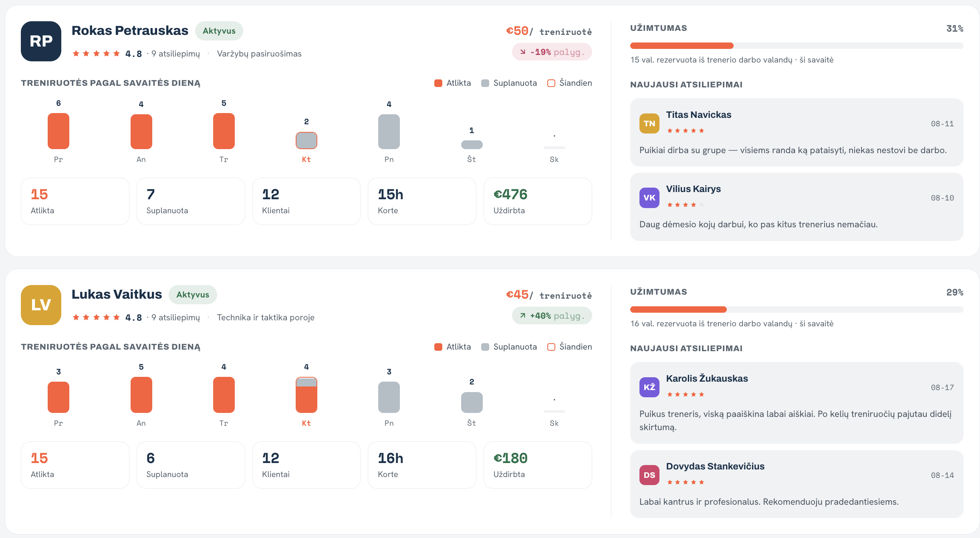The height and width of the screenshot is (538, 980).
Task: Click '15 val. rezervuota' occupancy note
Action: pyautogui.click(x=732, y=60)
